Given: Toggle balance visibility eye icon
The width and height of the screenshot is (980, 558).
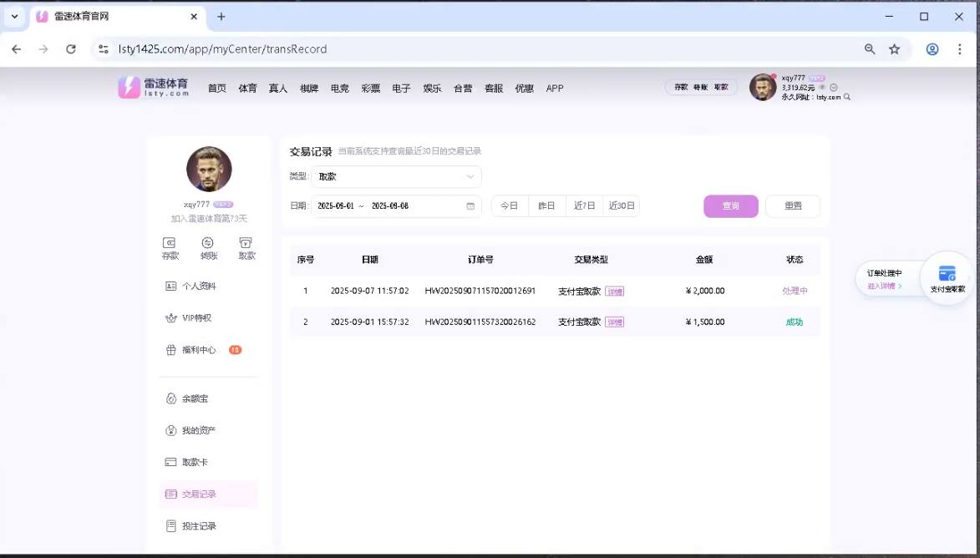Looking at the screenshot, I should [822, 88].
